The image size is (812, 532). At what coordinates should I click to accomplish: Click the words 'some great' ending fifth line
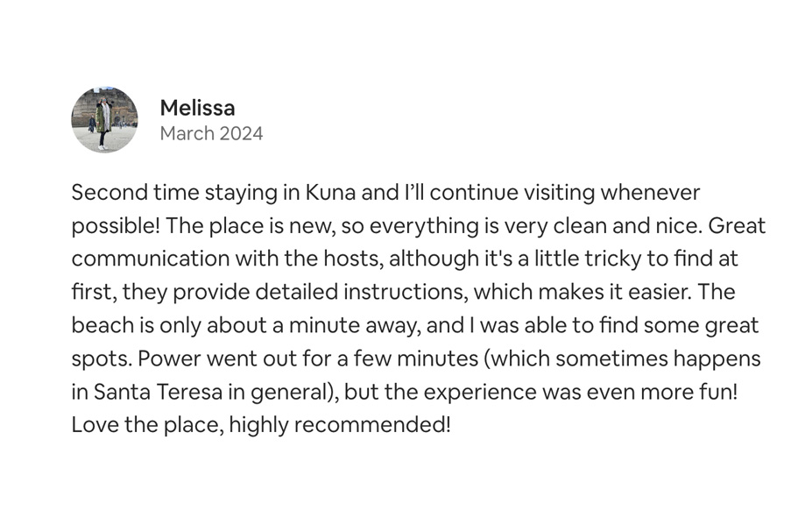click(x=701, y=326)
